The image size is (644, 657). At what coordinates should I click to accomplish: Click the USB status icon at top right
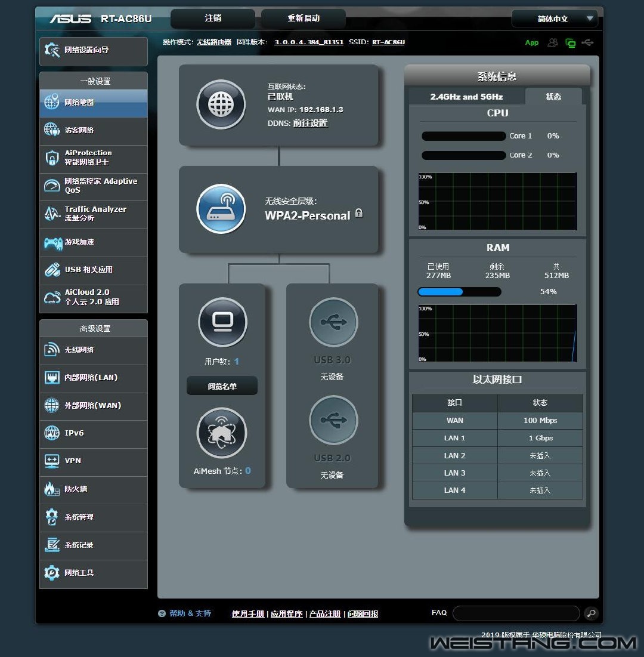tap(588, 43)
